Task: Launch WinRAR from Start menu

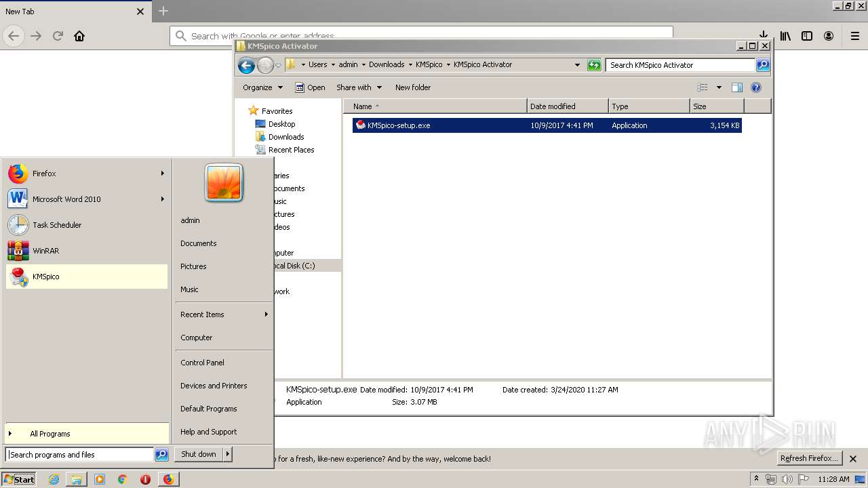Action: pos(87,251)
